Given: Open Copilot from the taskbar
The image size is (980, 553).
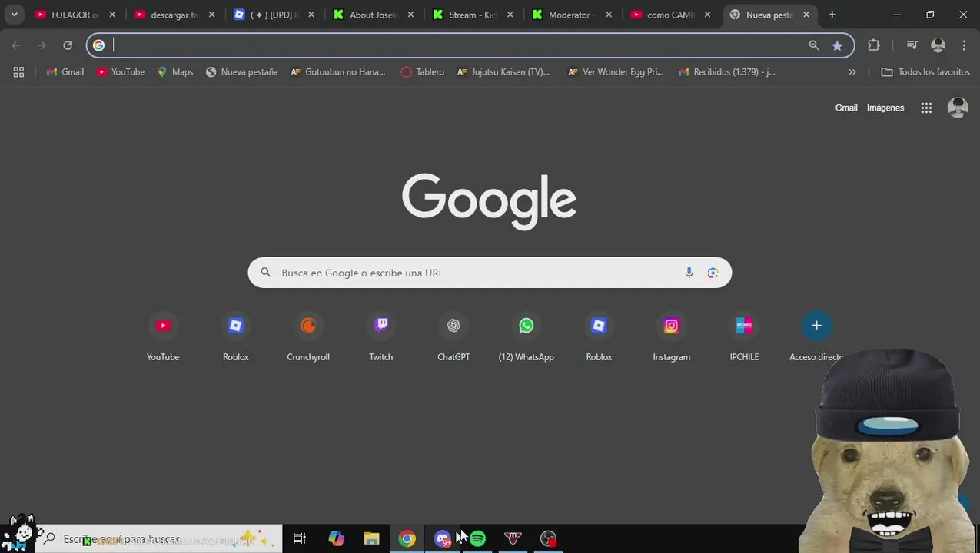Looking at the screenshot, I should coord(336,538).
